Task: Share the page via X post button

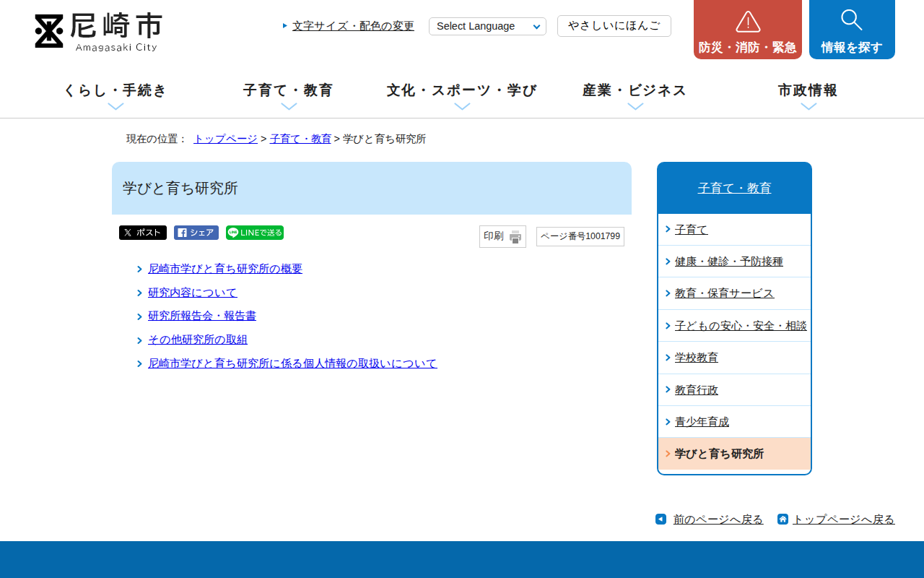Action: pos(143,233)
